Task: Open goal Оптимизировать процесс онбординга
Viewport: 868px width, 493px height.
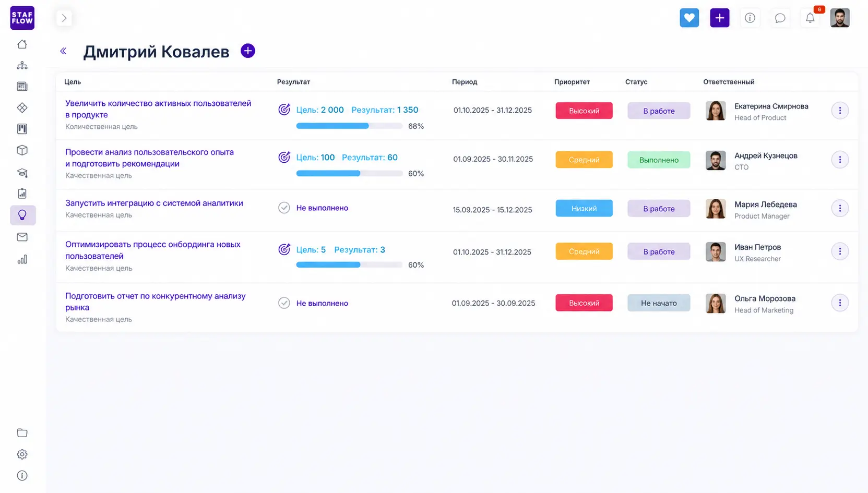Action: click(153, 250)
